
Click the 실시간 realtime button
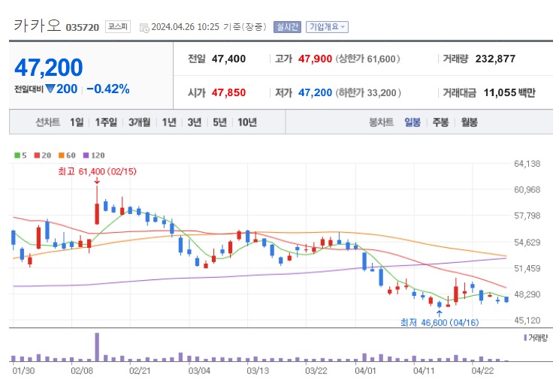(x=287, y=27)
